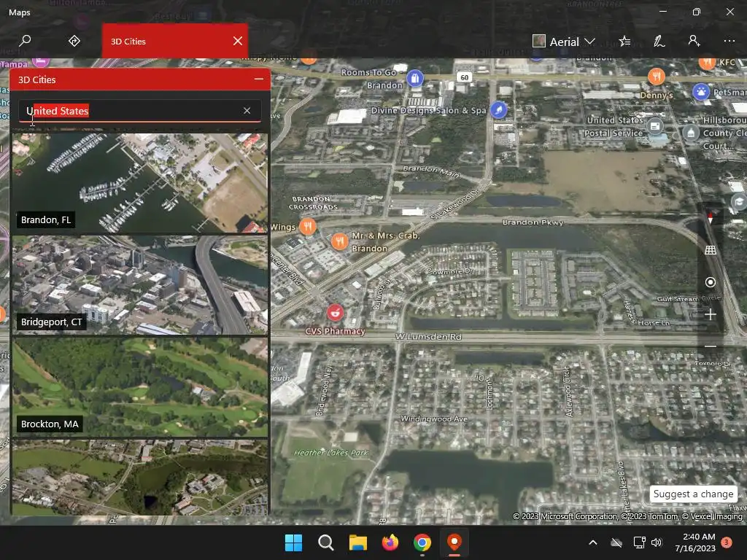Select the CVS Pharmacy map pin
747x560 pixels.
(x=335, y=313)
